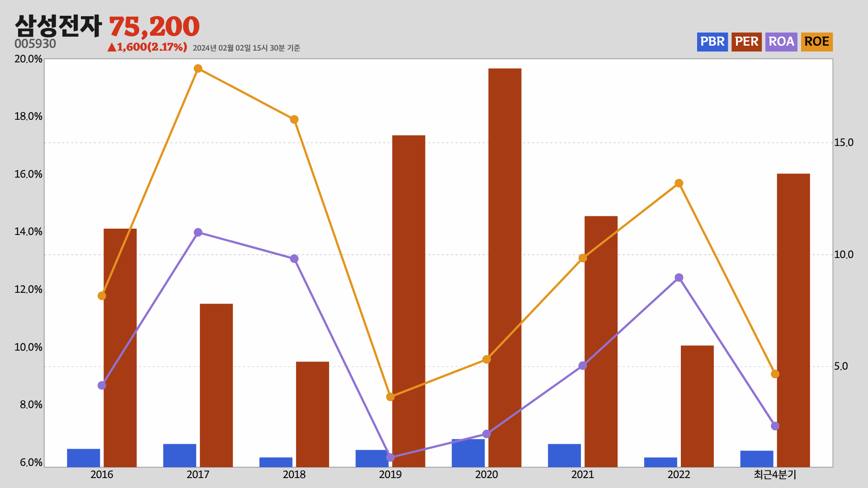Click the current price 75,200
The width and height of the screenshot is (868, 488).
154,27
